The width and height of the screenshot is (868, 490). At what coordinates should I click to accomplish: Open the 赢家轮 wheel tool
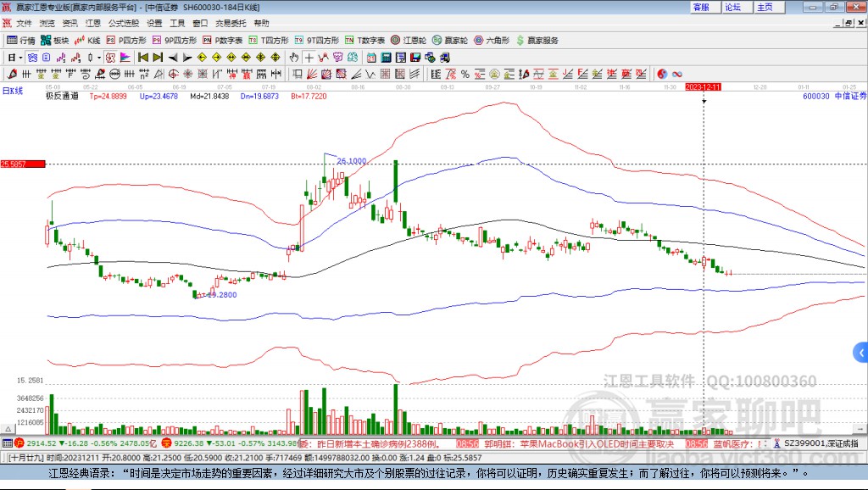tap(450, 41)
